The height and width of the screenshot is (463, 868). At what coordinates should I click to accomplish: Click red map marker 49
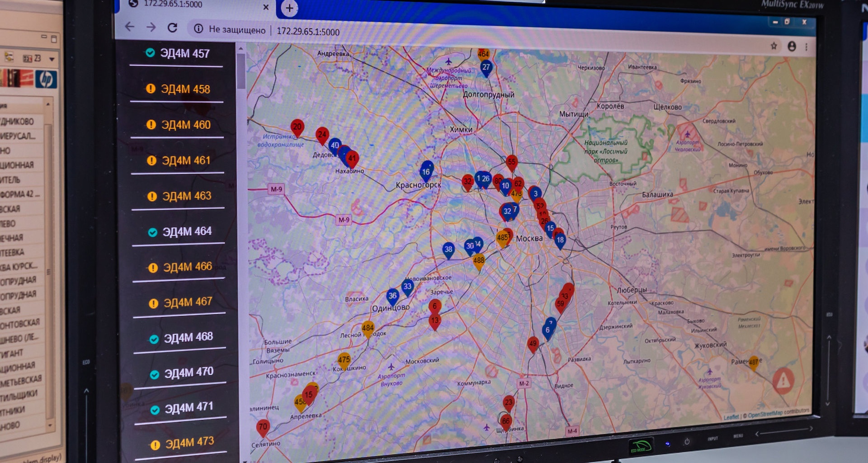pos(533,344)
